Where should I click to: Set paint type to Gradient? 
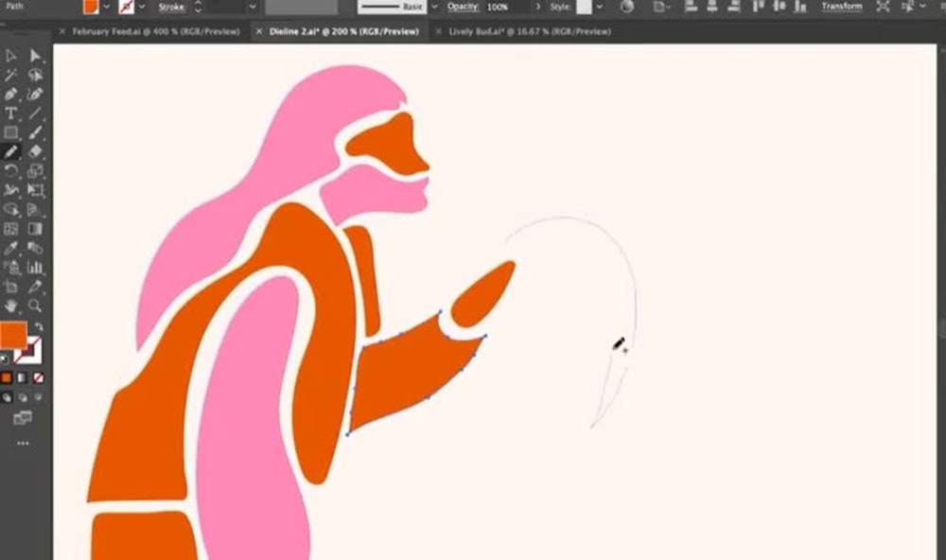click(23, 377)
